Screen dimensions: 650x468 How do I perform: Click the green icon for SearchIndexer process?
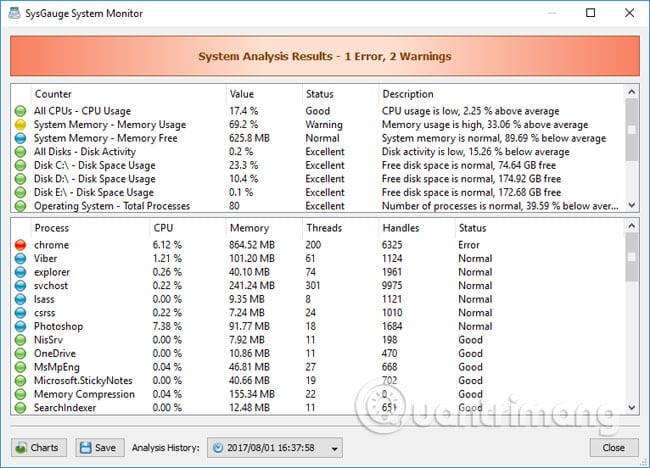[x=20, y=408]
